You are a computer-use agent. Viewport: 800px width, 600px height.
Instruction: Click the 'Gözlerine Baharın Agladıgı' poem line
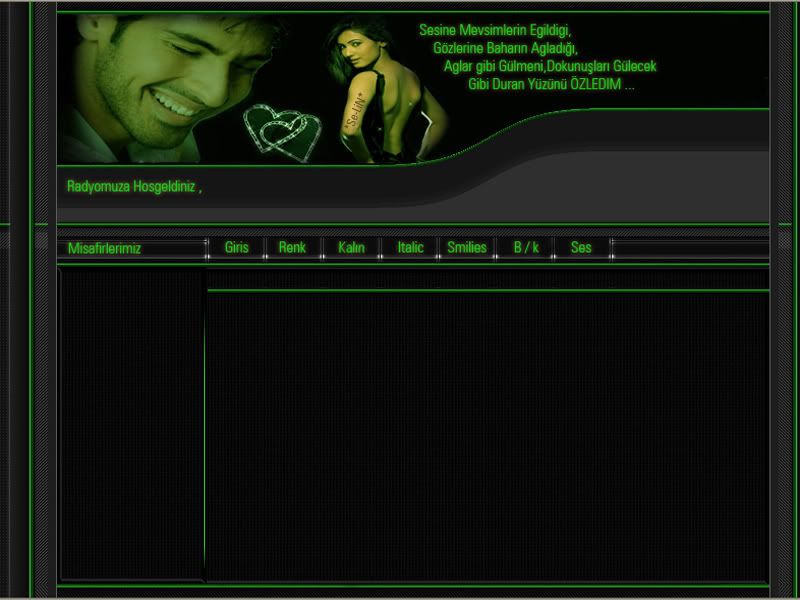click(506, 49)
